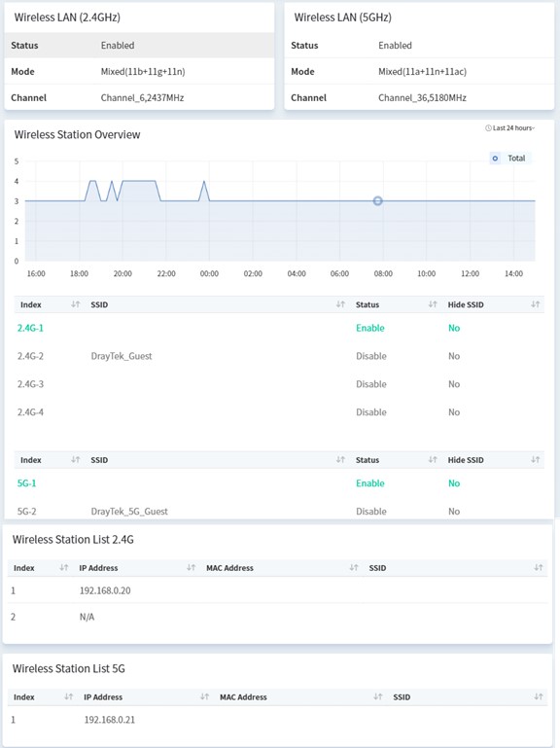
Task: Toggle the Total series in chart legend
Action: pyautogui.click(x=509, y=159)
